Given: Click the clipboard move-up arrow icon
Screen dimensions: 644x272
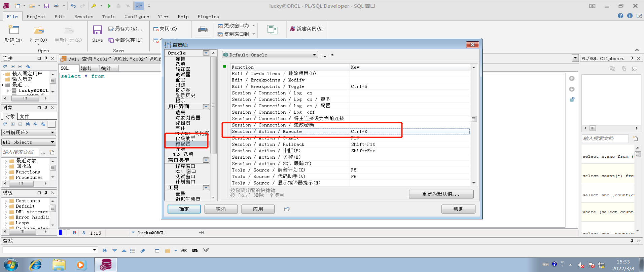Looking at the screenshot, I should (x=572, y=79).
